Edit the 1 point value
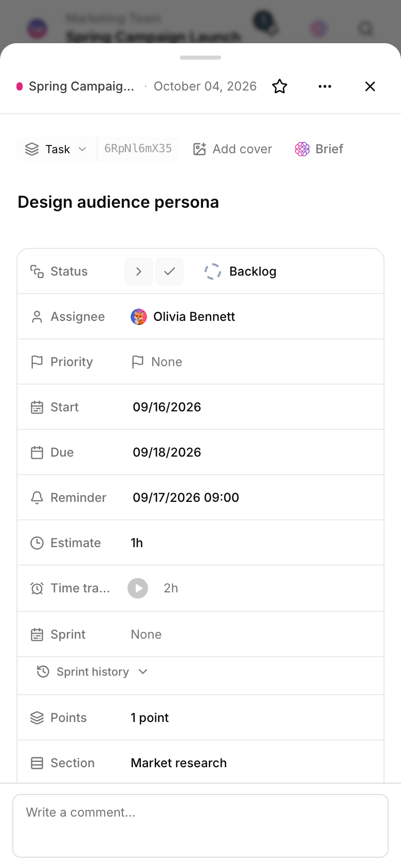Viewport: 401px width, 868px height. pyautogui.click(x=150, y=718)
